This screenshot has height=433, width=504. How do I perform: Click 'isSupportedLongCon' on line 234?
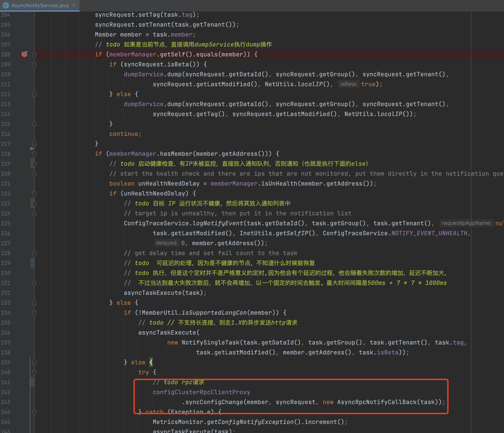(x=214, y=313)
